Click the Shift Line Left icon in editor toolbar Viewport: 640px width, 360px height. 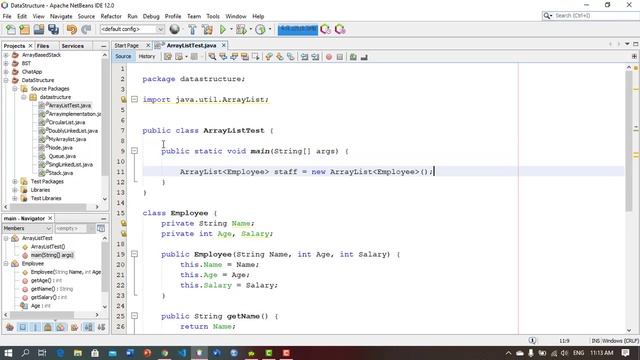point(304,57)
